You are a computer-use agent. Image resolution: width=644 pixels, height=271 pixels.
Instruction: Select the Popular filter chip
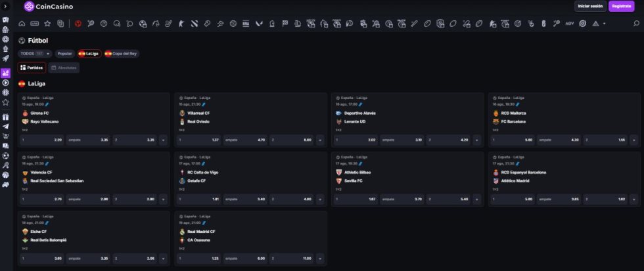tap(64, 53)
